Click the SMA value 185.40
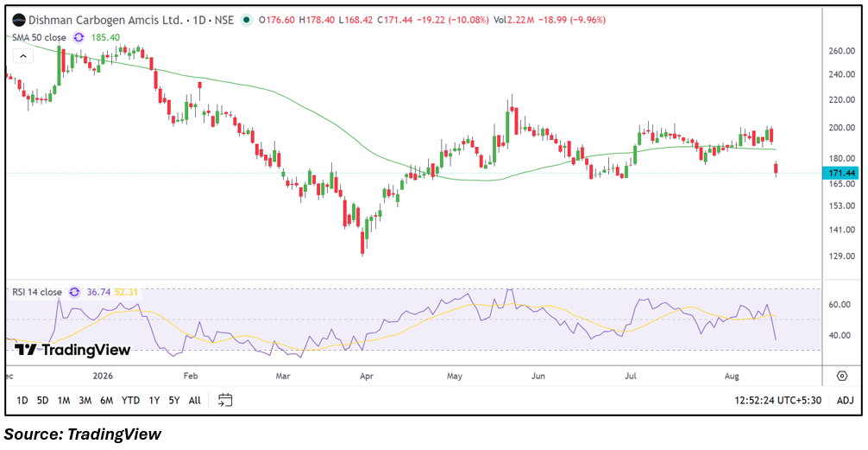The width and height of the screenshot is (868, 450). 107,38
